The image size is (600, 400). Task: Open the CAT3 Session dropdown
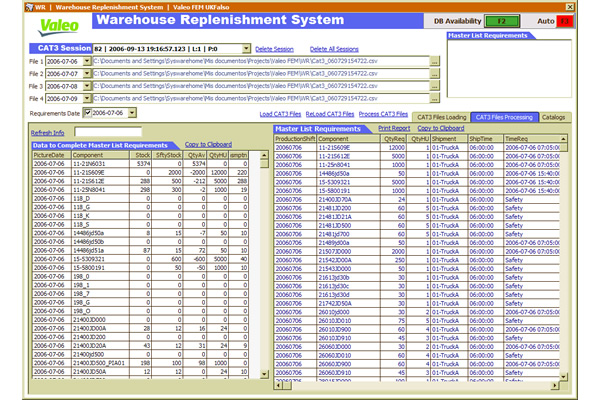pyautogui.click(x=247, y=47)
